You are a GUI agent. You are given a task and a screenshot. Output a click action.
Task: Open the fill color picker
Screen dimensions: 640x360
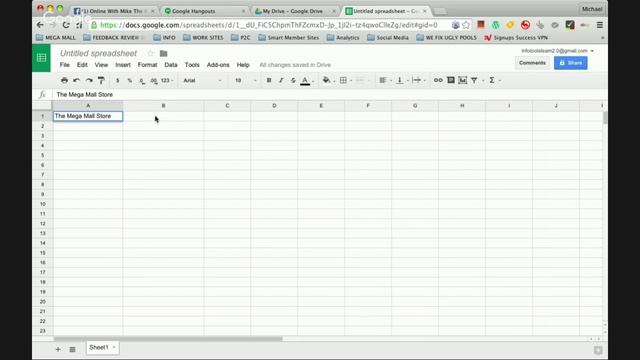(327, 80)
